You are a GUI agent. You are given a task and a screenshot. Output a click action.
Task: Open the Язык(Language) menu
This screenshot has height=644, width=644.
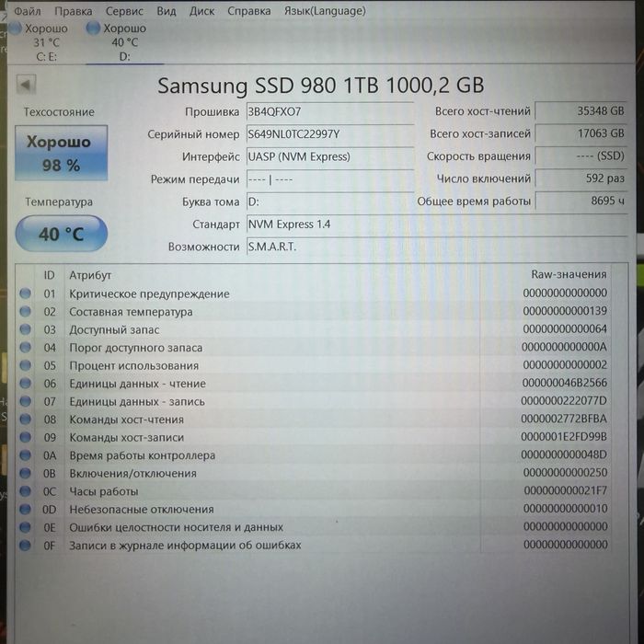tap(325, 11)
